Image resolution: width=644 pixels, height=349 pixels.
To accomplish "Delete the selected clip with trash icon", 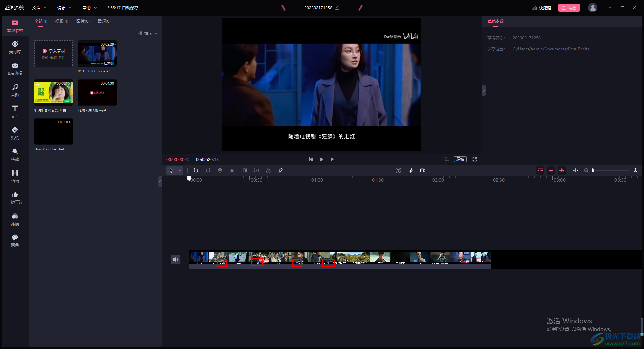I will 220,170.
